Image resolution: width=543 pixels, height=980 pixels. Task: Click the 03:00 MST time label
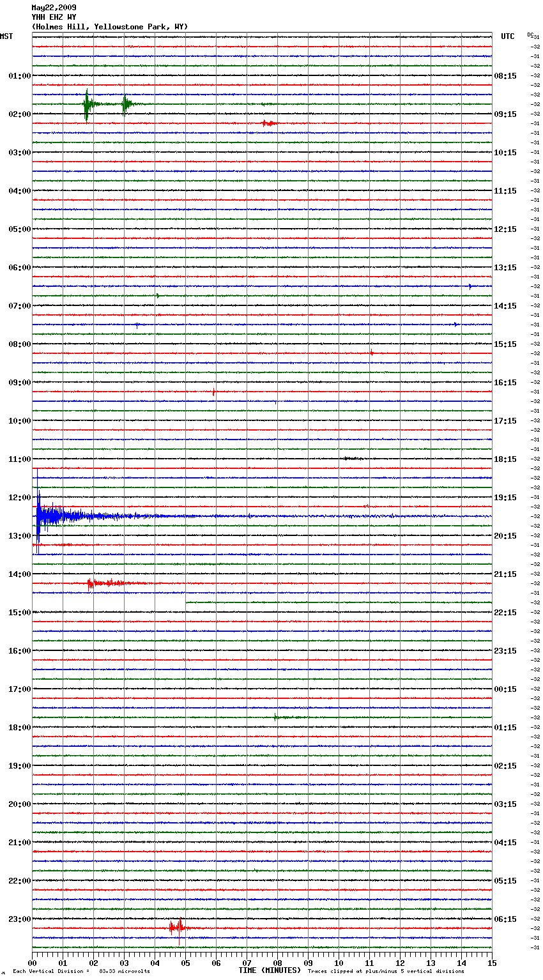click(x=20, y=153)
